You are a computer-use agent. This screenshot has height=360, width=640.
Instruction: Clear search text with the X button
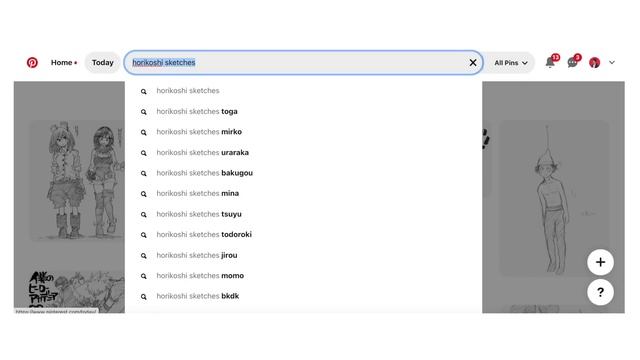[473, 62]
